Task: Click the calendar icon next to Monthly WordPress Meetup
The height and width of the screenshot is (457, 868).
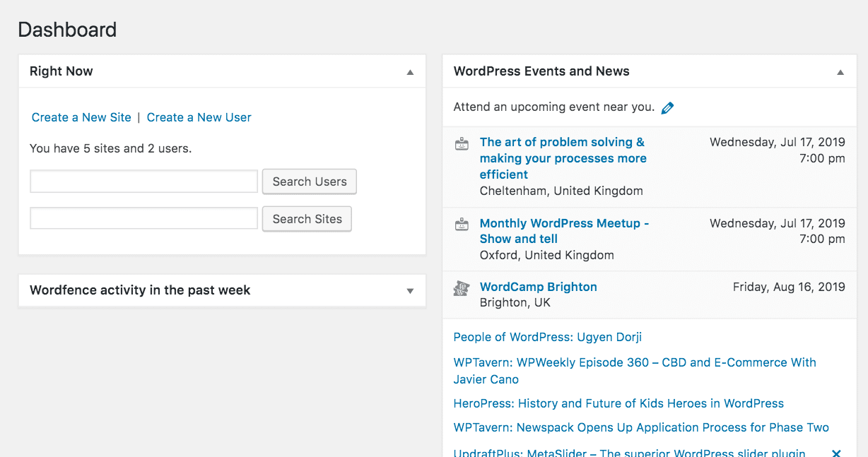Action: click(462, 224)
